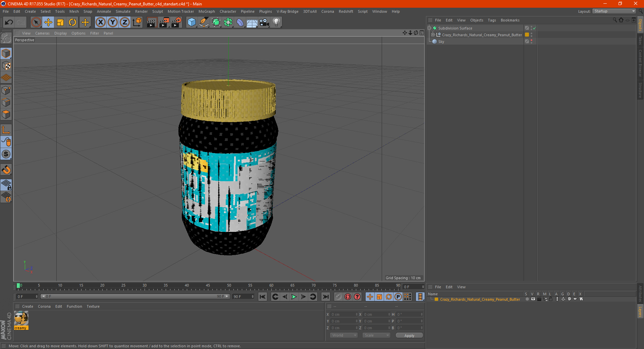Click the X position field
The width and height of the screenshot is (644, 349).
[344, 314]
